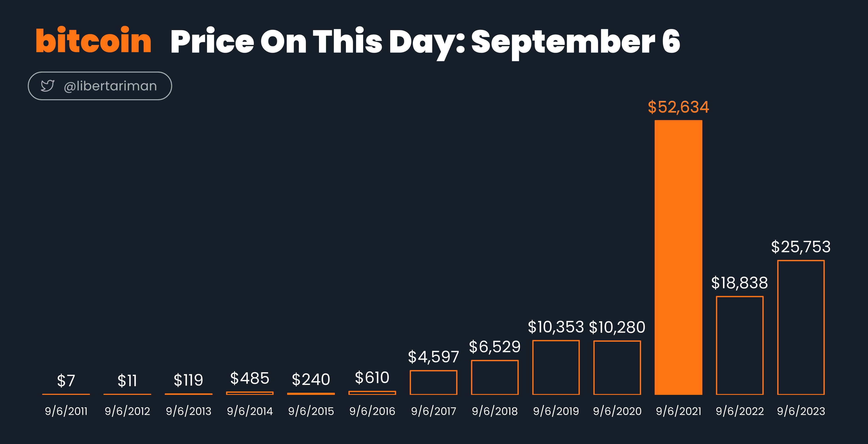The image size is (868, 444).
Task: Select the 9/6/2018 bar
Action: (495, 377)
